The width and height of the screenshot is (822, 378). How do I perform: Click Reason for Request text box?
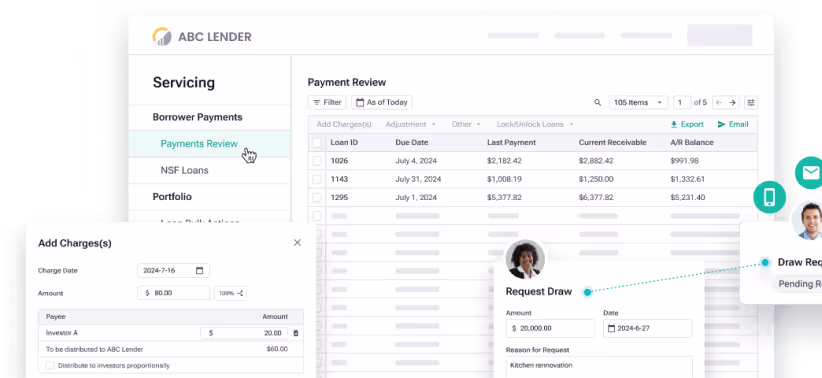click(599, 368)
